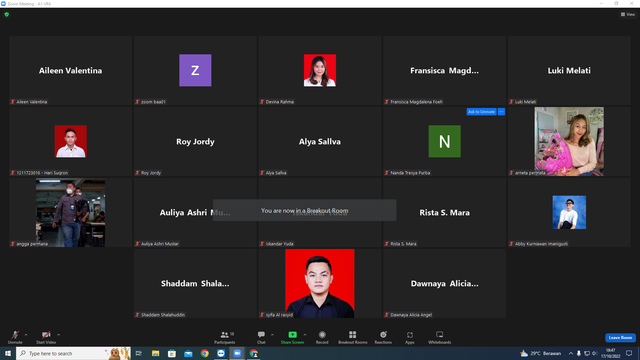
Task: Open File Explorer from the taskbar
Action: [156, 353]
